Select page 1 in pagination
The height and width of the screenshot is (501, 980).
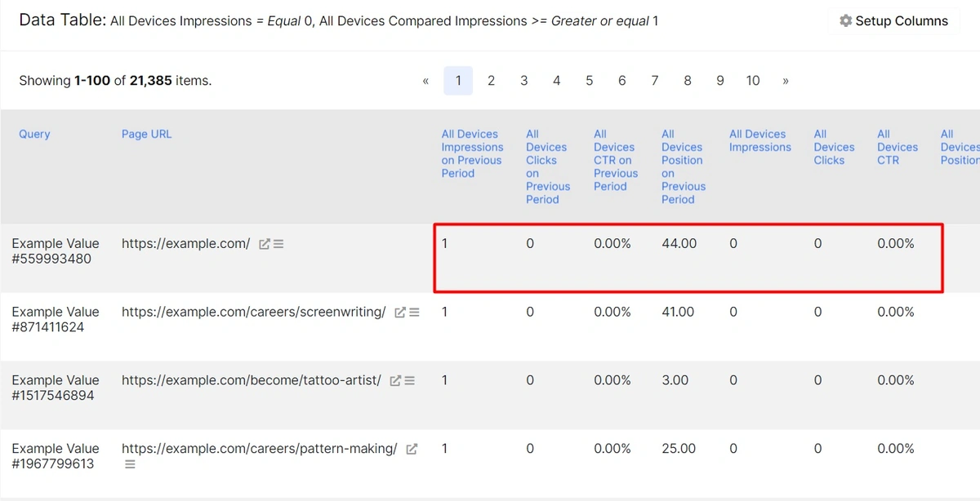point(458,81)
